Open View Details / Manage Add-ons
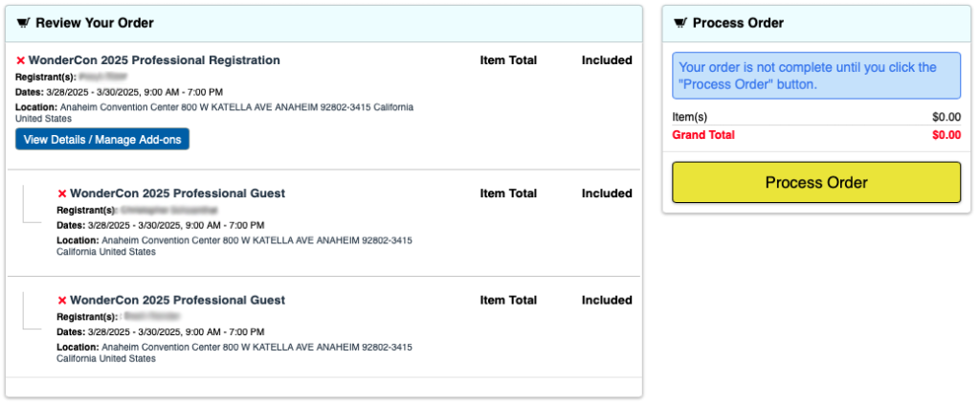980x408 pixels. [102, 140]
